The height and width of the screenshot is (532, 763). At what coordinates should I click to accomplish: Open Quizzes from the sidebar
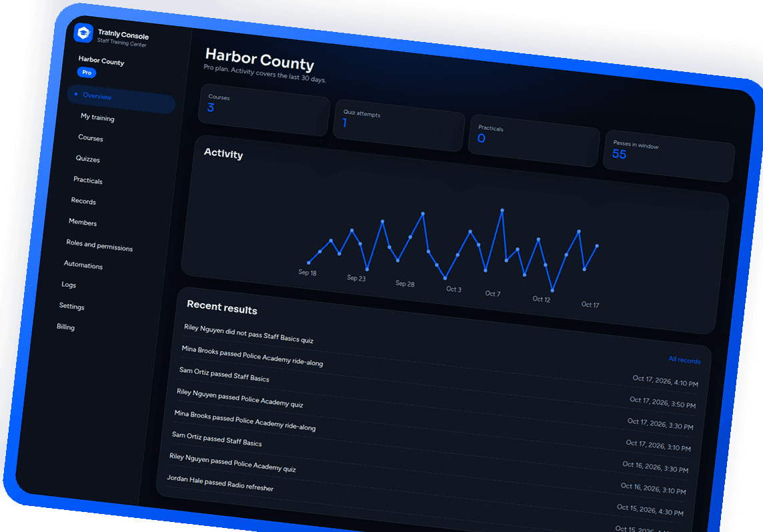pyautogui.click(x=87, y=159)
